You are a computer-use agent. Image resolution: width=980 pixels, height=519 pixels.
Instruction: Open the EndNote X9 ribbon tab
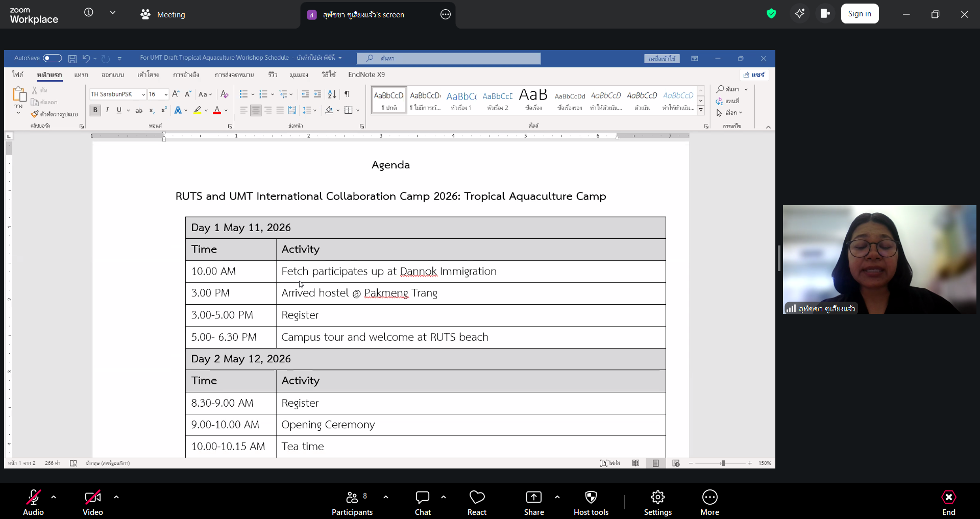point(366,75)
